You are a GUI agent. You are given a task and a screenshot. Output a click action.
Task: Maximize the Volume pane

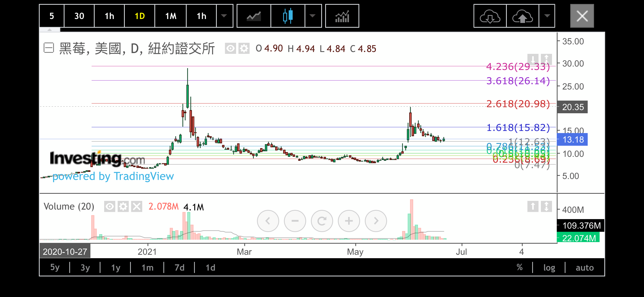pyautogui.click(x=546, y=206)
